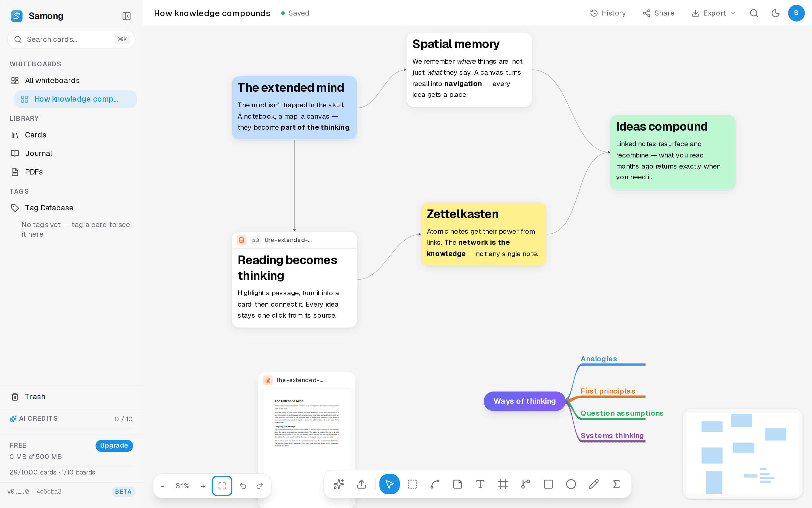
Task: Select the sigma formula tool
Action: (616, 484)
